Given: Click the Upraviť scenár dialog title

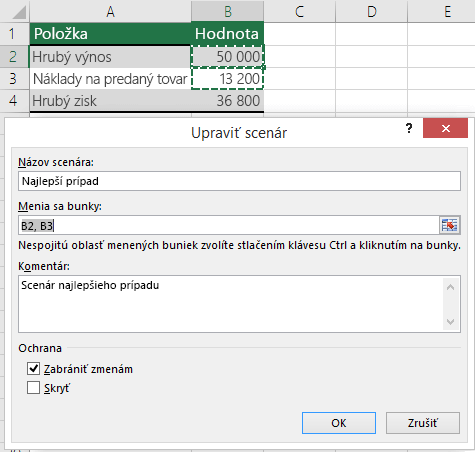Looking at the screenshot, I should pos(239,133).
